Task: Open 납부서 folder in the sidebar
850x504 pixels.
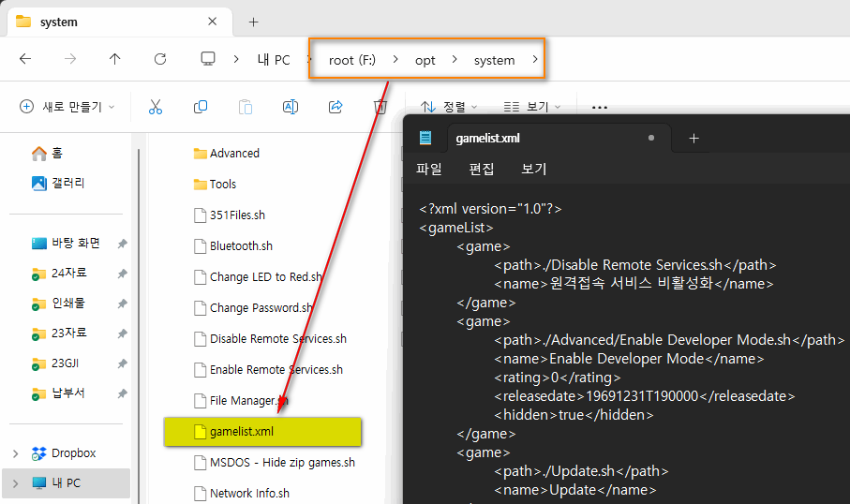Action: click(58, 393)
